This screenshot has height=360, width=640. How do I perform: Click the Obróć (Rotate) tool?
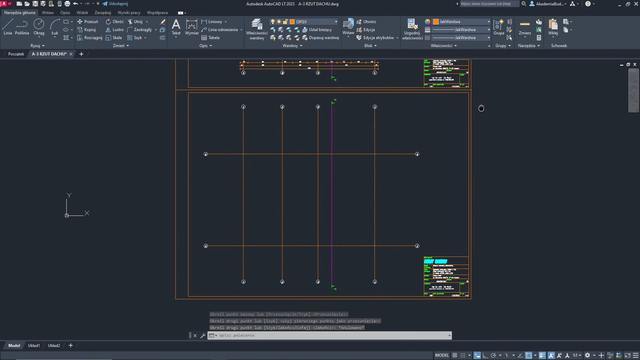click(x=115, y=22)
